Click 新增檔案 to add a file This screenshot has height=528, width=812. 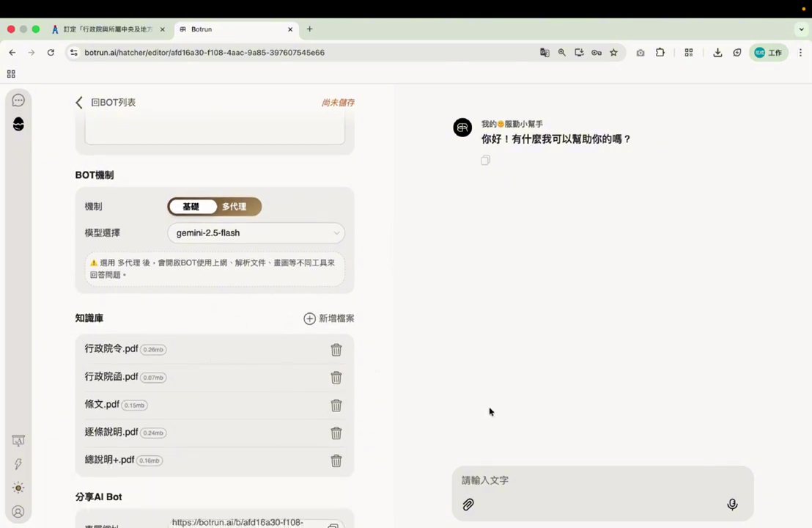pyautogui.click(x=329, y=319)
